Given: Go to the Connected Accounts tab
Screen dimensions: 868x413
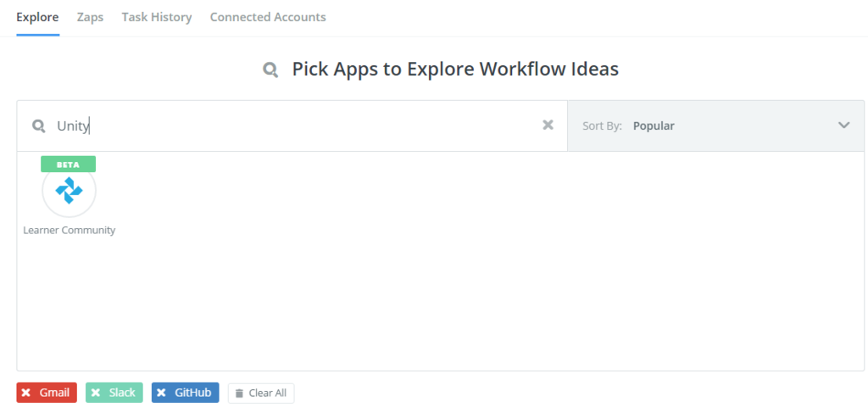Looking at the screenshot, I should [x=268, y=17].
